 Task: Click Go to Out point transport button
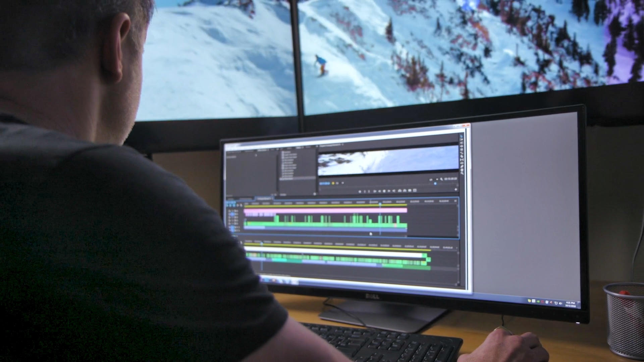(x=394, y=191)
